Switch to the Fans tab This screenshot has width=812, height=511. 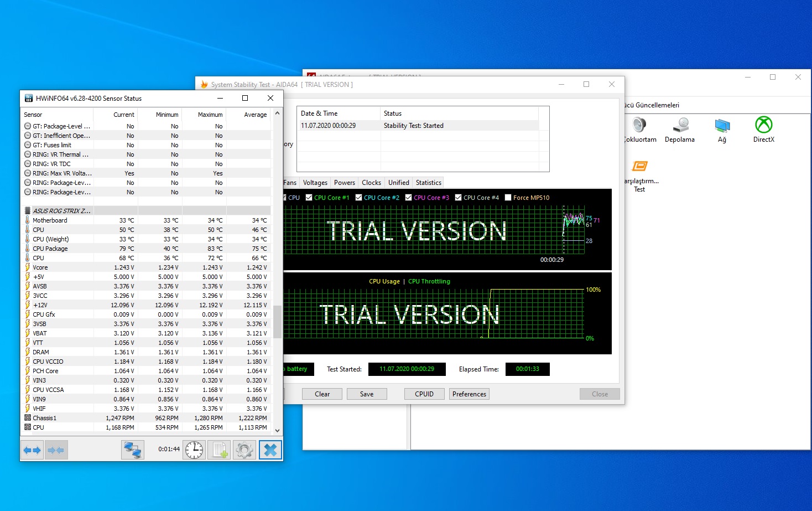[x=290, y=182]
